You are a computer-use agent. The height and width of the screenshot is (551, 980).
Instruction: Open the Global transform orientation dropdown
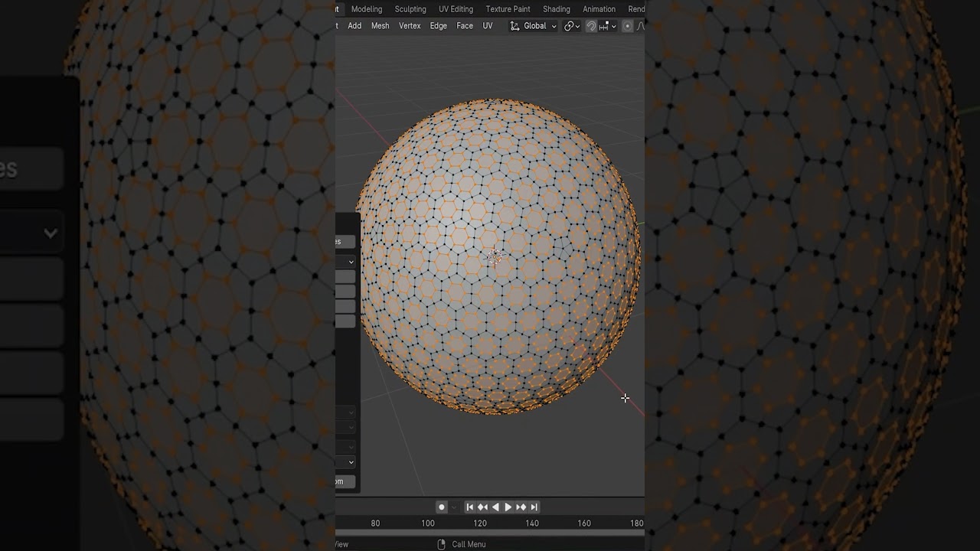(x=534, y=26)
